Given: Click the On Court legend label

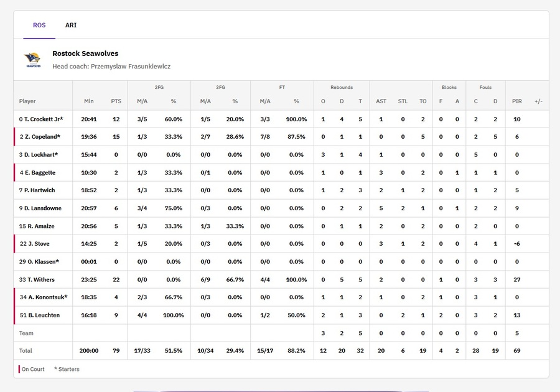Looking at the screenshot, I should [x=33, y=369].
